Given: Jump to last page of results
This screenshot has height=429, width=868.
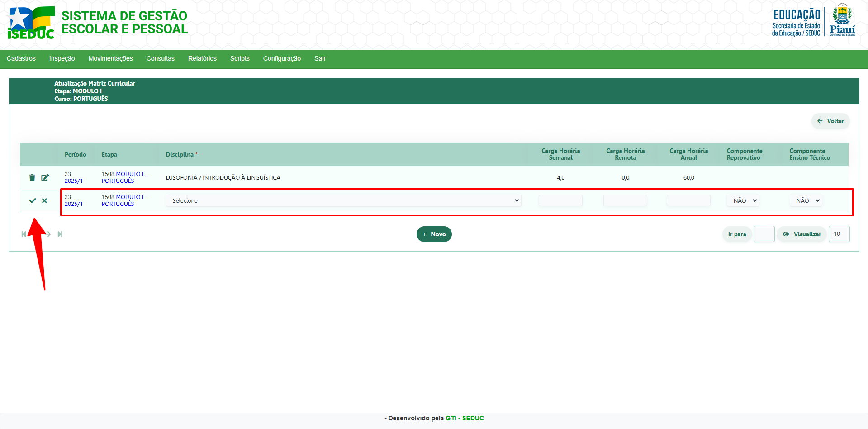Looking at the screenshot, I should point(60,234).
